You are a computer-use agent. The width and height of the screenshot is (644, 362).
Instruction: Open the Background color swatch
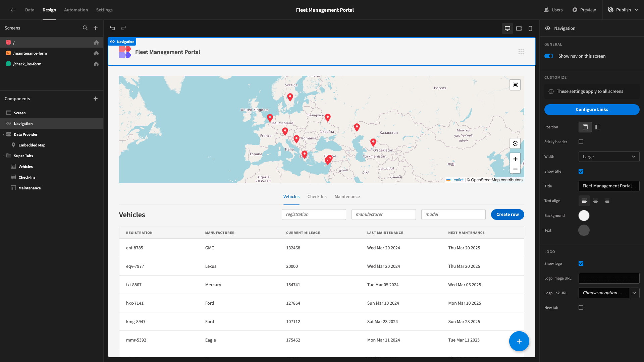click(x=584, y=216)
